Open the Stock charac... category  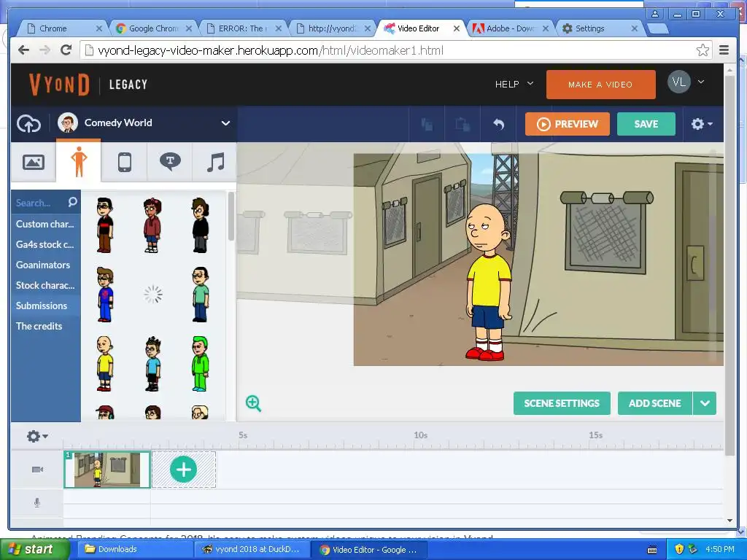46,285
